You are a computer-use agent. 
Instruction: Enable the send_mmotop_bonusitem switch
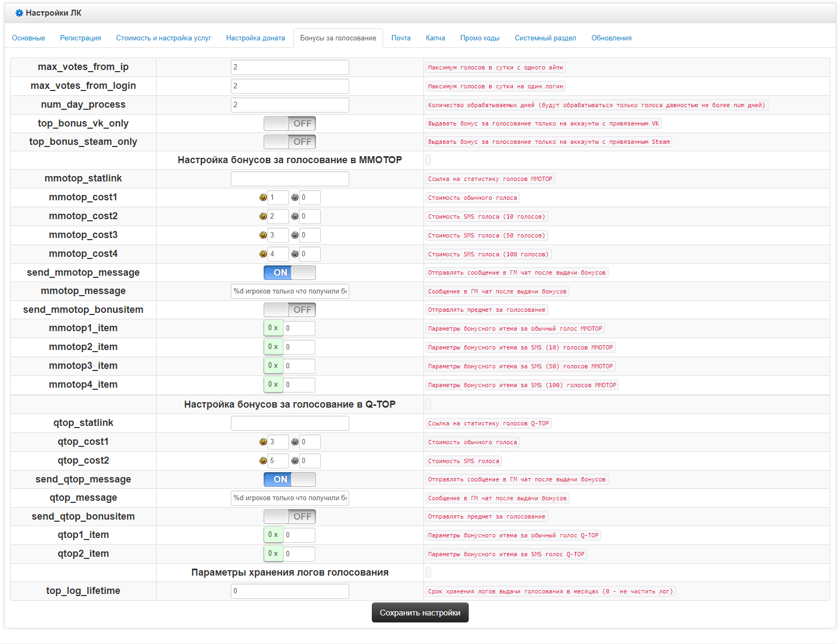click(x=290, y=310)
